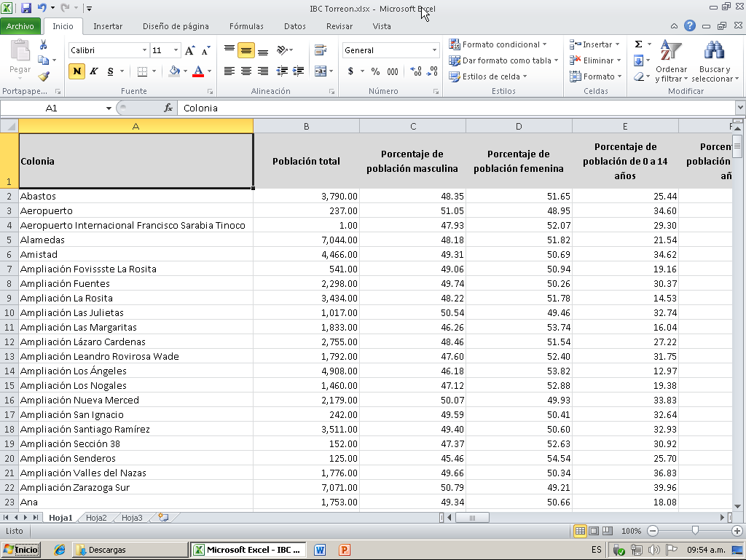Click Insertar cells button

[x=596, y=44]
